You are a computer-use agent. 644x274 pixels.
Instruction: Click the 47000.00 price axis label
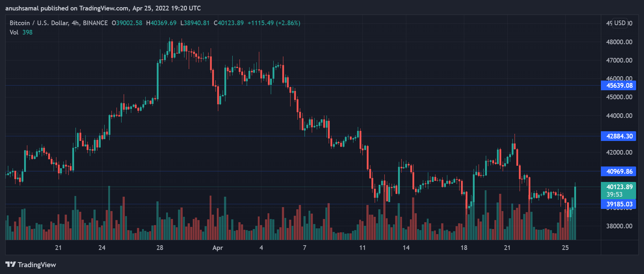tap(619, 60)
